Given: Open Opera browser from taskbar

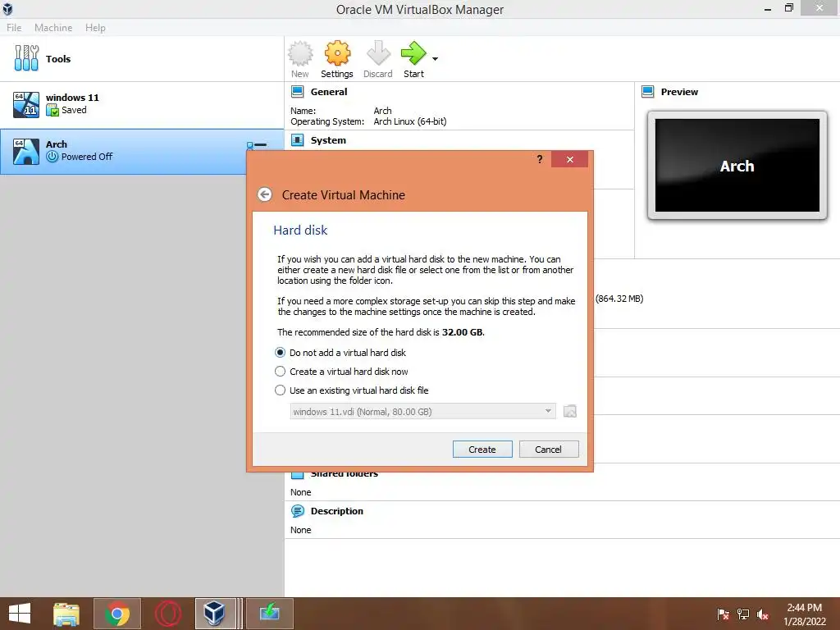Looking at the screenshot, I should click(x=167, y=614).
